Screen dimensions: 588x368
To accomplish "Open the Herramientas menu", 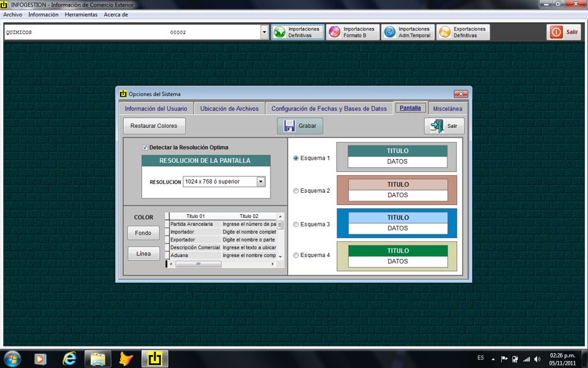I will click(81, 14).
